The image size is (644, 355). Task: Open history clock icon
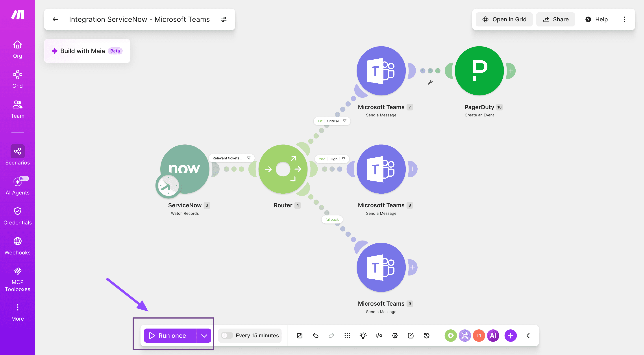click(x=426, y=335)
